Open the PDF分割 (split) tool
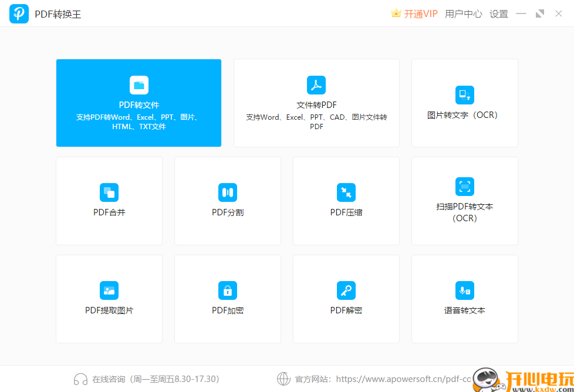 (227, 192)
